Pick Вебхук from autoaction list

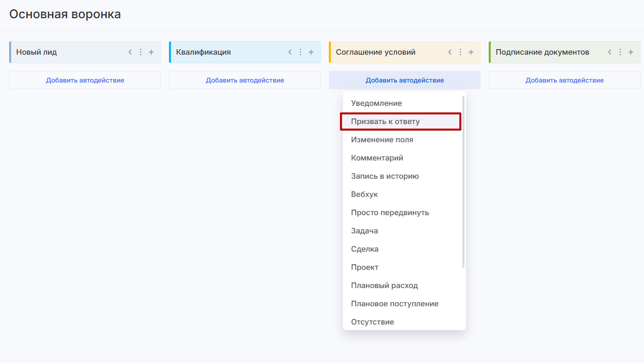[x=364, y=194]
